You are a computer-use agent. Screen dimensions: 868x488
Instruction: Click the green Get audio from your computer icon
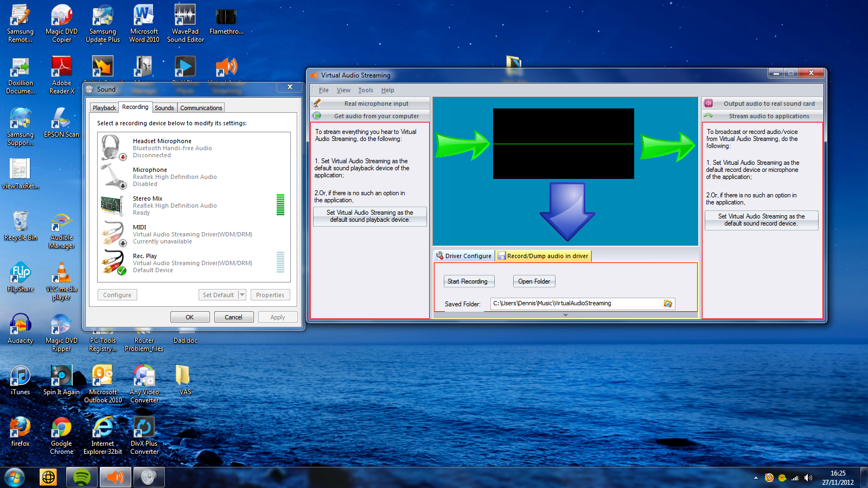[317, 115]
